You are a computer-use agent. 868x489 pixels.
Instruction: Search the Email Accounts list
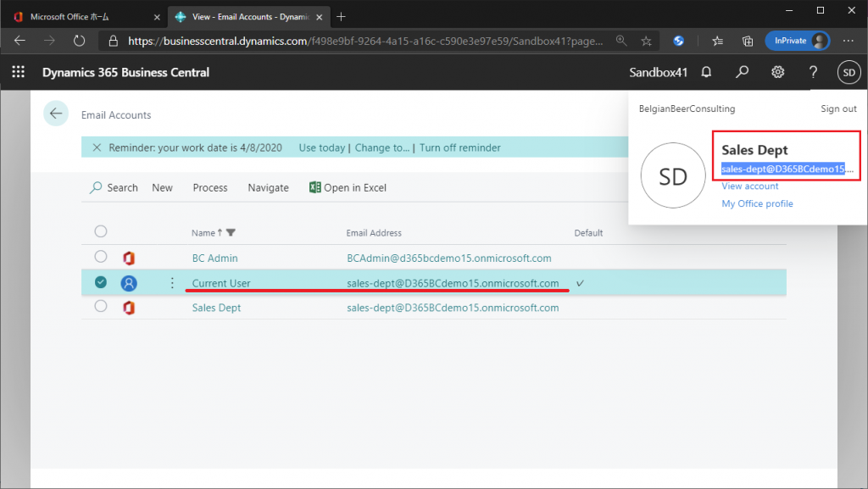click(114, 187)
